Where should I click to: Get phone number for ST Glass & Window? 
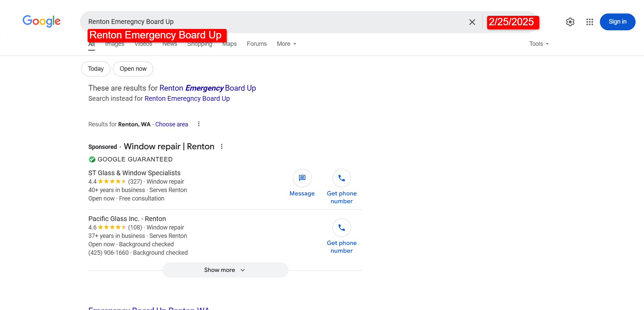point(342,187)
